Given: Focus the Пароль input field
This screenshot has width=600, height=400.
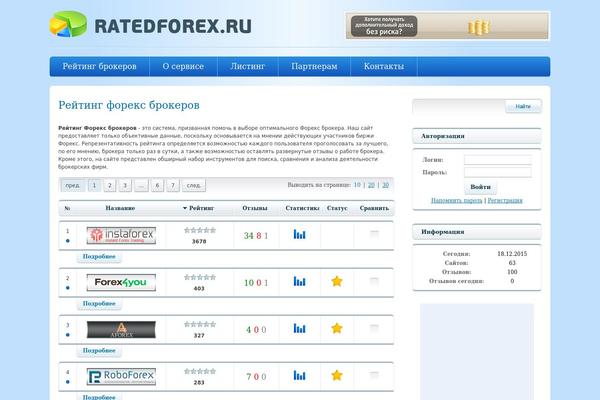Looking at the screenshot, I should [497, 172].
